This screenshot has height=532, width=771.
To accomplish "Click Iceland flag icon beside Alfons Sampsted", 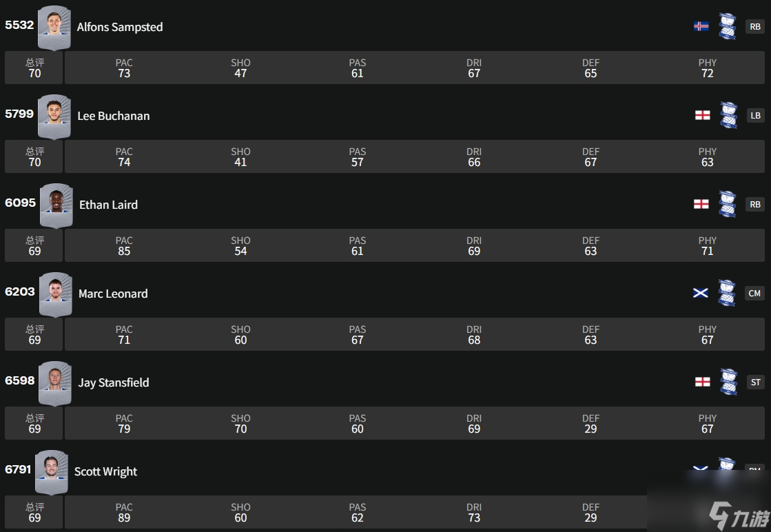I will (x=701, y=26).
